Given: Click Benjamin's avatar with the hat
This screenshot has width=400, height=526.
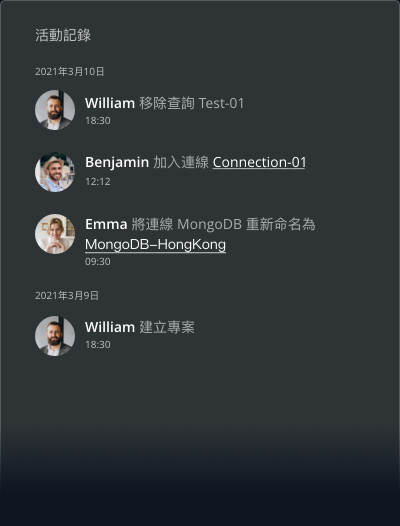Looking at the screenshot, I should coord(55,172).
